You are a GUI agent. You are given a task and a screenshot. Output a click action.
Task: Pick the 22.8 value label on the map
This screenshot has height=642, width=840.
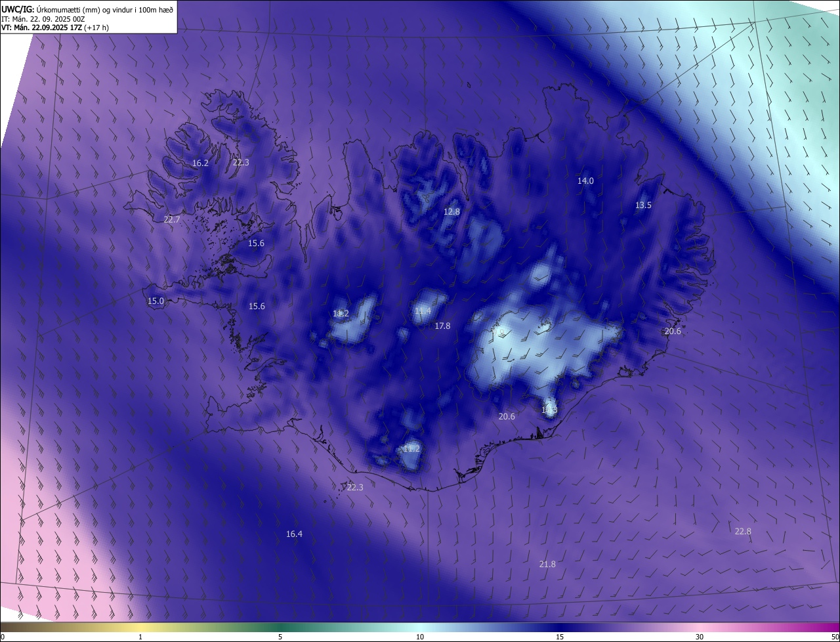click(743, 532)
